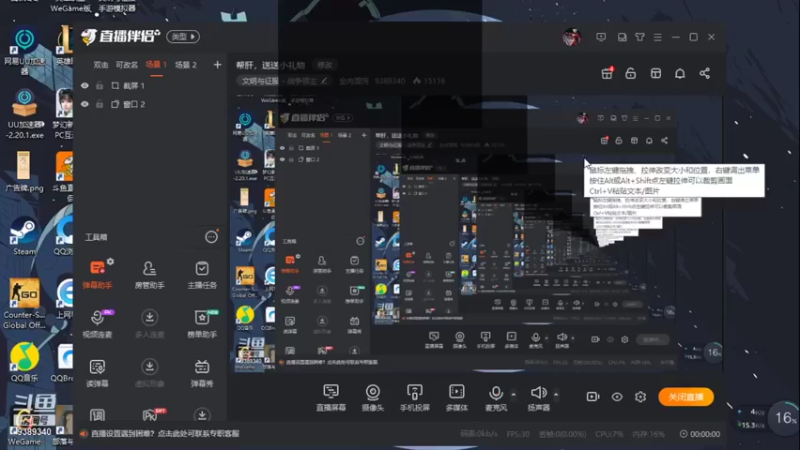Open 榜单助手 tool
800x450 pixels.
[x=202, y=323]
